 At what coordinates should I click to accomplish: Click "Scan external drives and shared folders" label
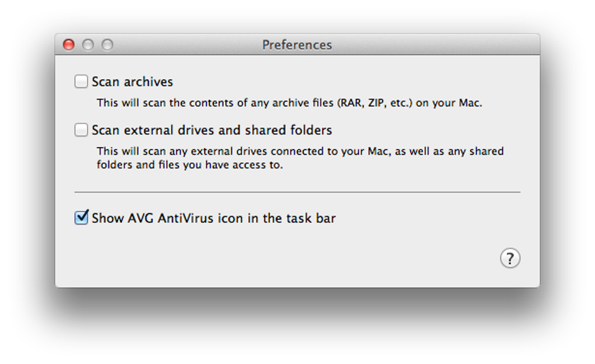tap(212, 130)
